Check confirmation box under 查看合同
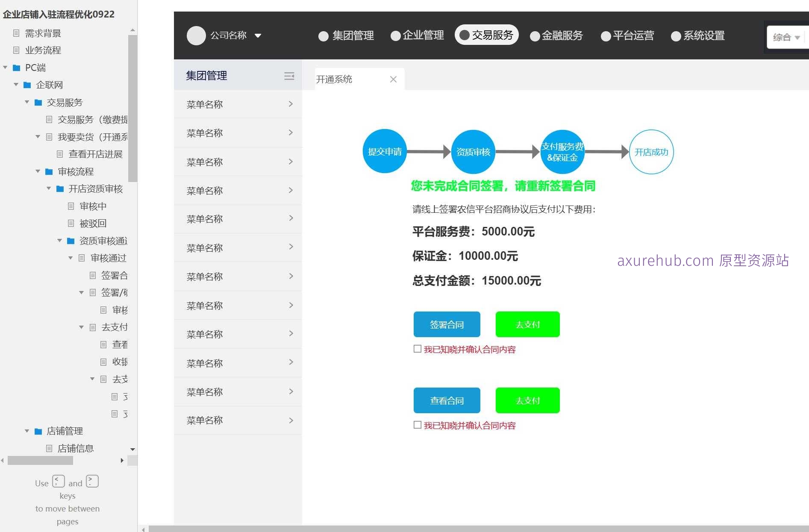The image size is (809, 532). click(x=418, y=425)
